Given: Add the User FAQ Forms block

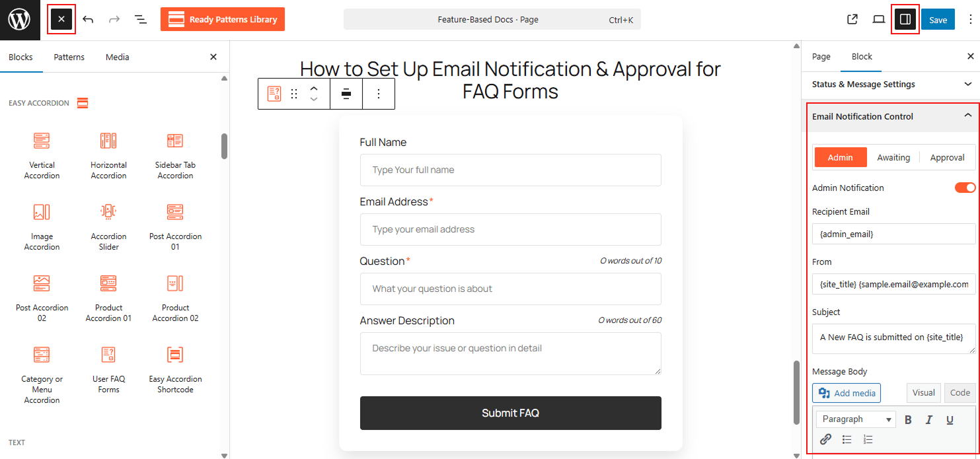Looking at the screenshot, I should click(x=108, y=367).
